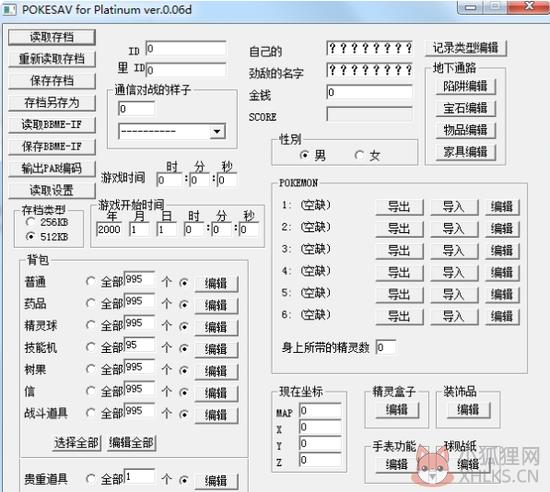
Task: Click the 保存BBME-IF button
Action: [52, 147]
